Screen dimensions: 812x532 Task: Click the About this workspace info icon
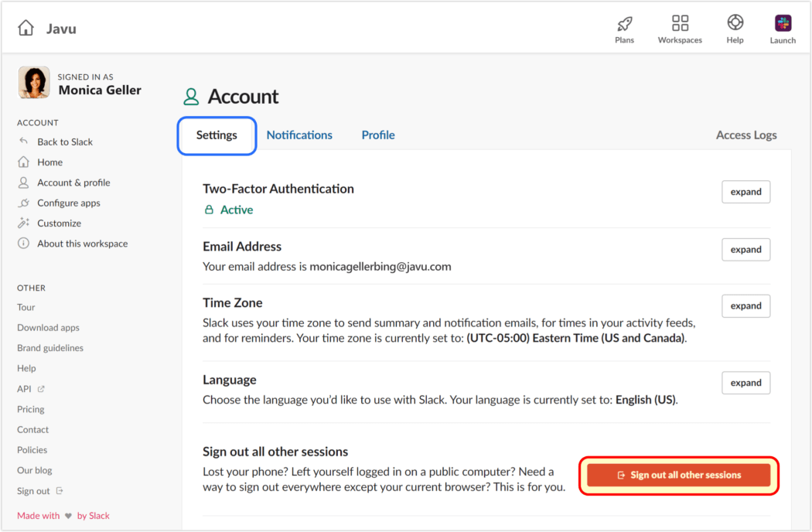point(23,243)
